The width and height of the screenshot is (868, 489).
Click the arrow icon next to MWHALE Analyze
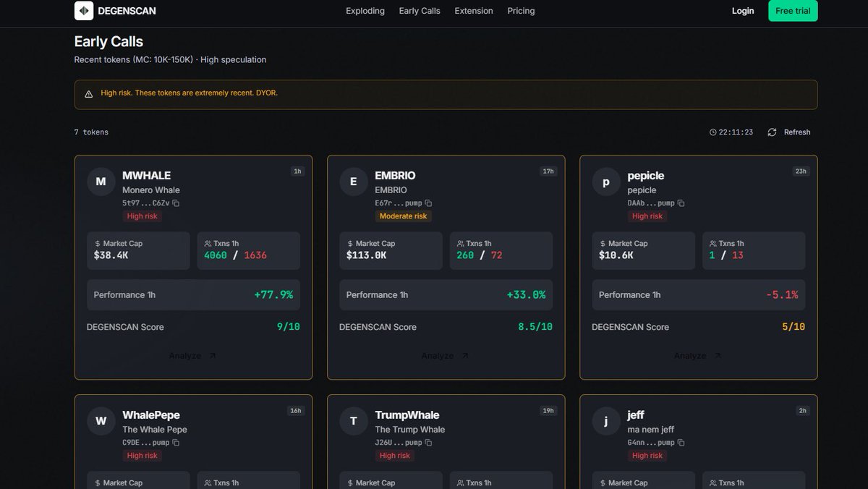(212, 356)
